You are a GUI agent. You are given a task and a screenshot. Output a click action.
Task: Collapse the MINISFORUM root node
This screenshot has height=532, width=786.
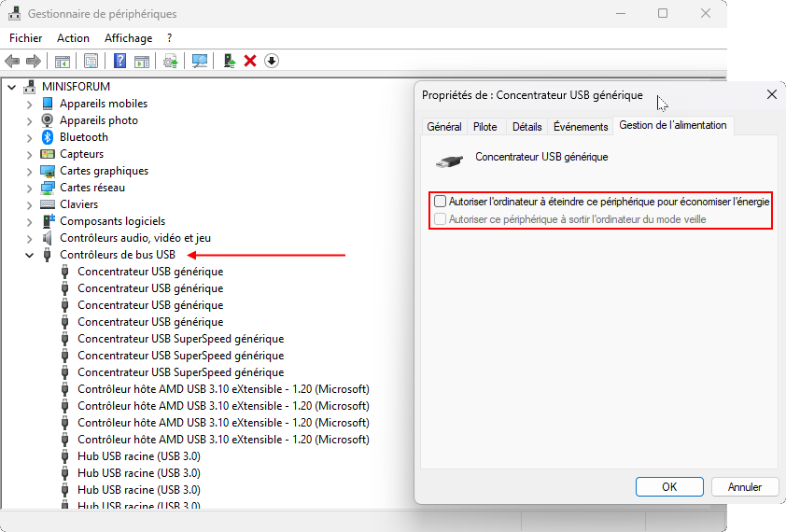[x=12, y=87]
